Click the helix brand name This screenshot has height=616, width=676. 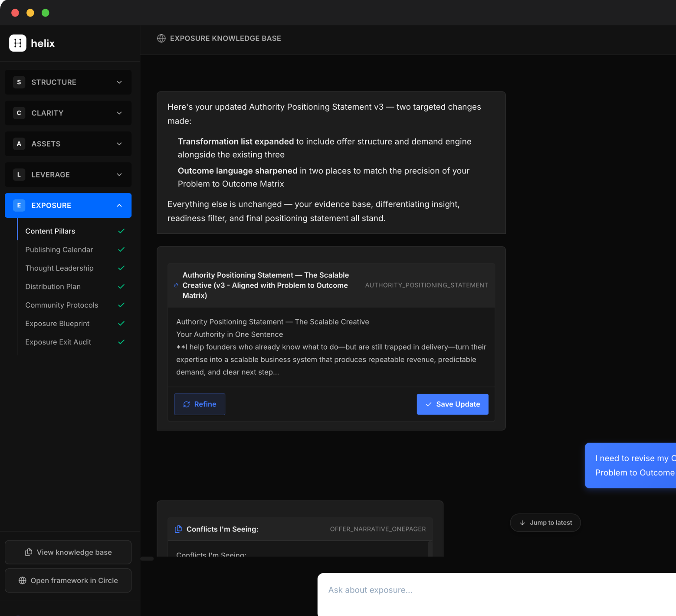click(43, 43)
